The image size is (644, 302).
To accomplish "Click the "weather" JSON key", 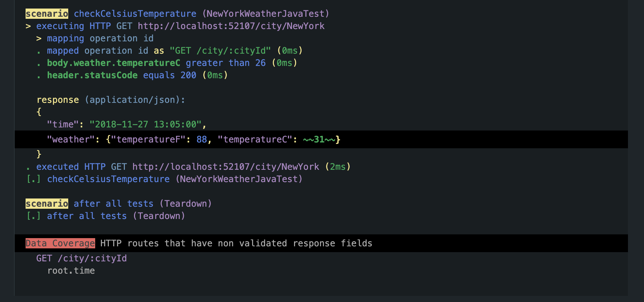I will pos(71,139).
